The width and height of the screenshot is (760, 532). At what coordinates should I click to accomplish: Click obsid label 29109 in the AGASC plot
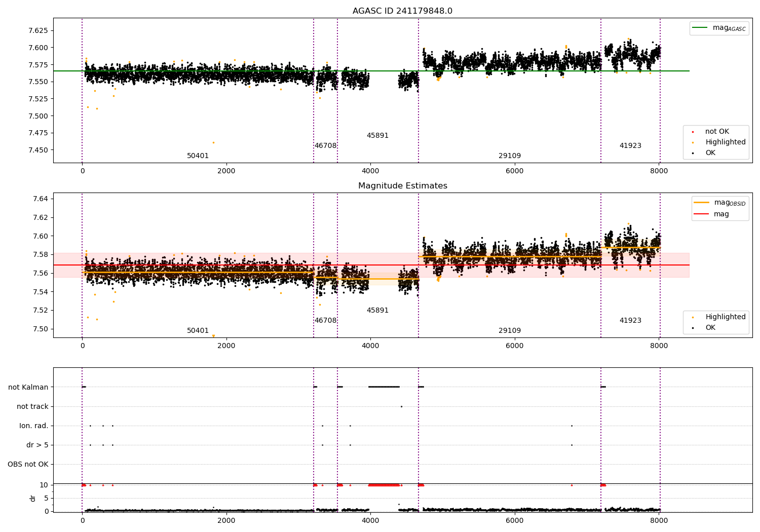click(x=510, y=156)
